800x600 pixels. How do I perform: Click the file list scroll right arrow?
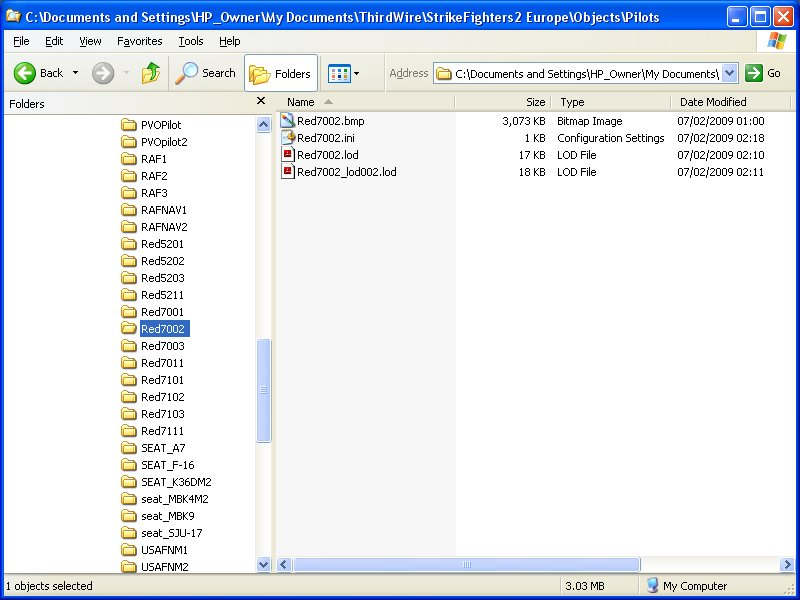787,564
